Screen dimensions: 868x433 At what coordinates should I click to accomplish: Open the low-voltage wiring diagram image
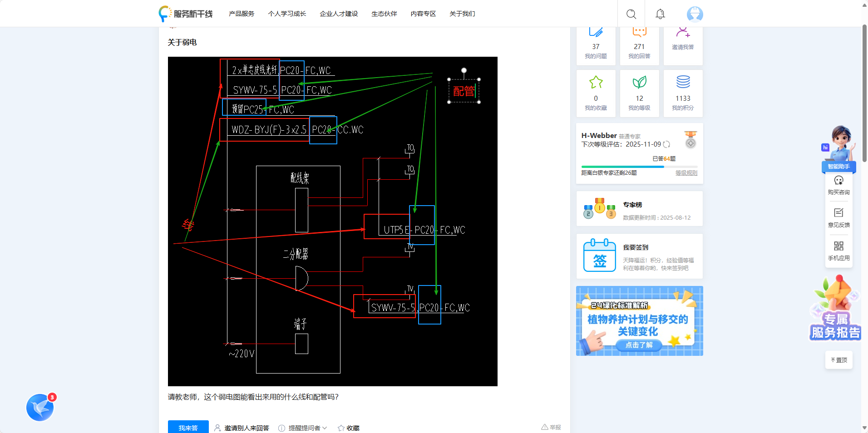coord(332,221)
